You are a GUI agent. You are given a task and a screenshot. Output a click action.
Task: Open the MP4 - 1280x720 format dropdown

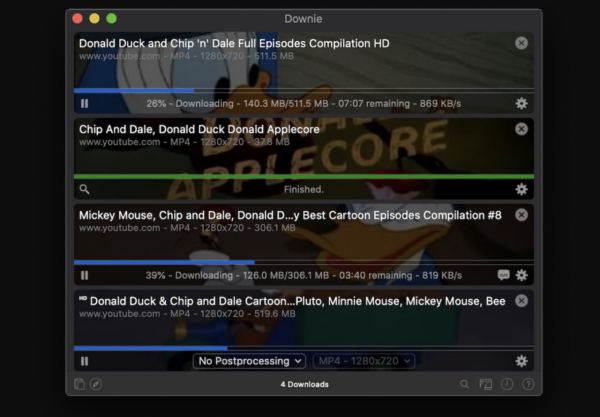pos(364,361)
